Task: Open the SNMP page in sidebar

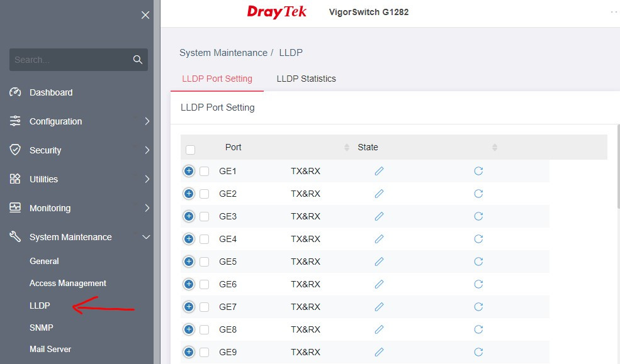Action: pyautogui.click(x=41, y=328)
